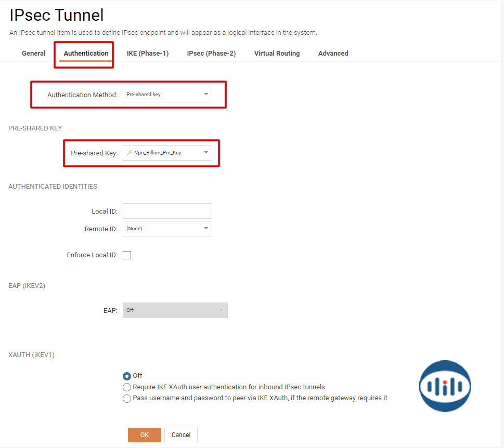Viewport: 504px width, 448px height.
Task: Click the key icon beside Vpn_Billion_Pre_Key
Action: (130, 153)
